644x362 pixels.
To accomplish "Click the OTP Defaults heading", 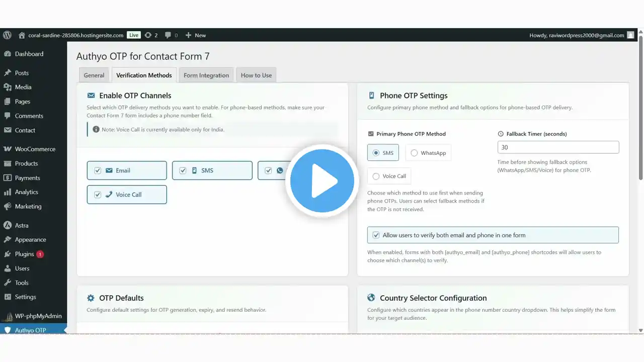I will pos(121,298).
